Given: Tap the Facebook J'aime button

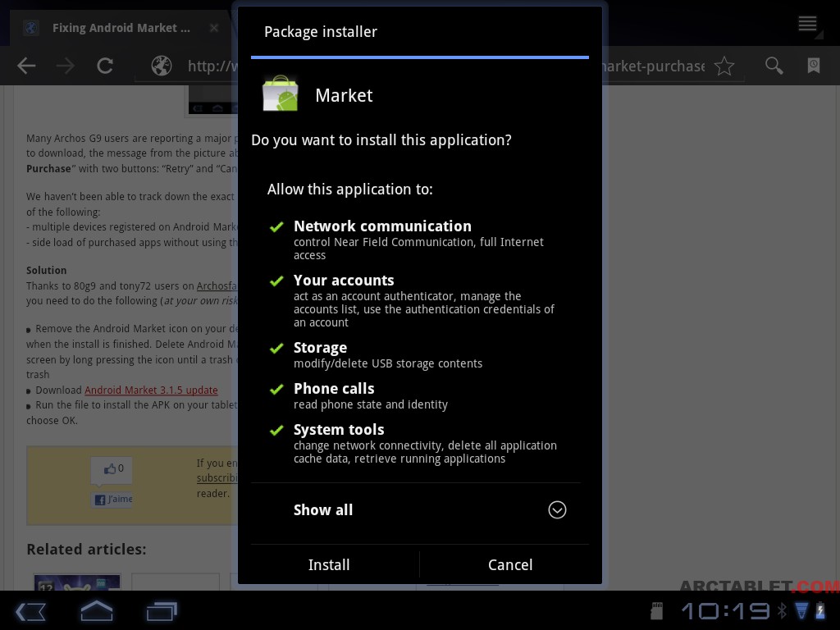Looking at the screenshot, I should click(x=112, y=500).
